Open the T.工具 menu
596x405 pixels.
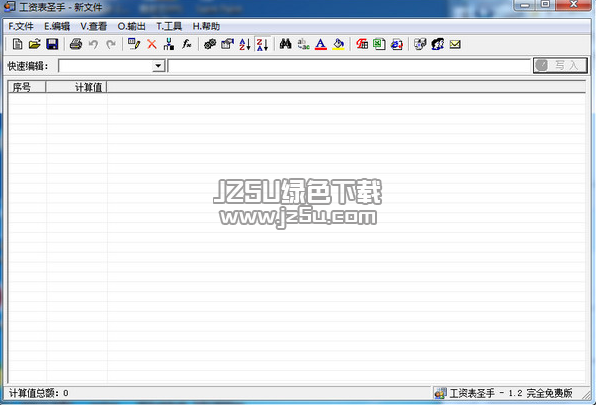coord(169,26)
